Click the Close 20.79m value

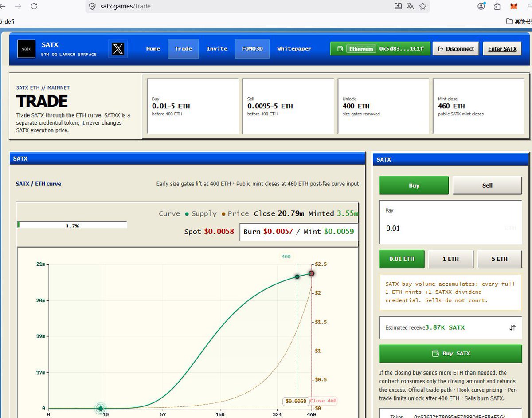point(291,213)
